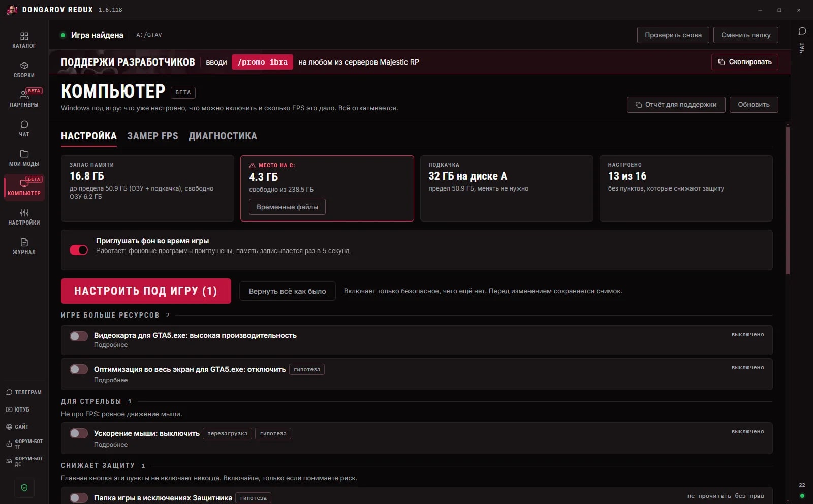The width and height of the screenshot is (813, 504).
Task: Expand Подробнее under Видеокарта для GTA5.exe
Action: 111,345
